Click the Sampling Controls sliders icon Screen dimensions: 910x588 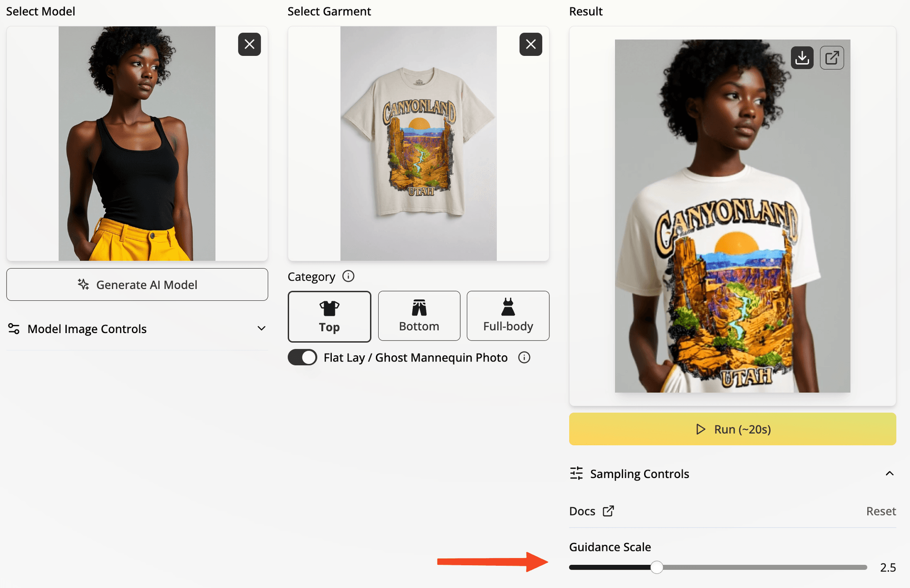point(576,473)
